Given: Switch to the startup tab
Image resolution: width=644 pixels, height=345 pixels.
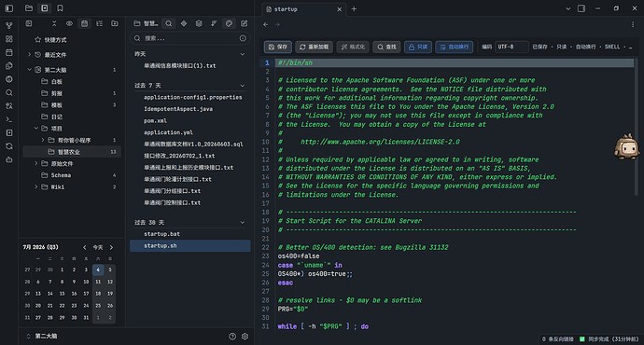Looking at the screenshot, I should (x=303, y=9).
